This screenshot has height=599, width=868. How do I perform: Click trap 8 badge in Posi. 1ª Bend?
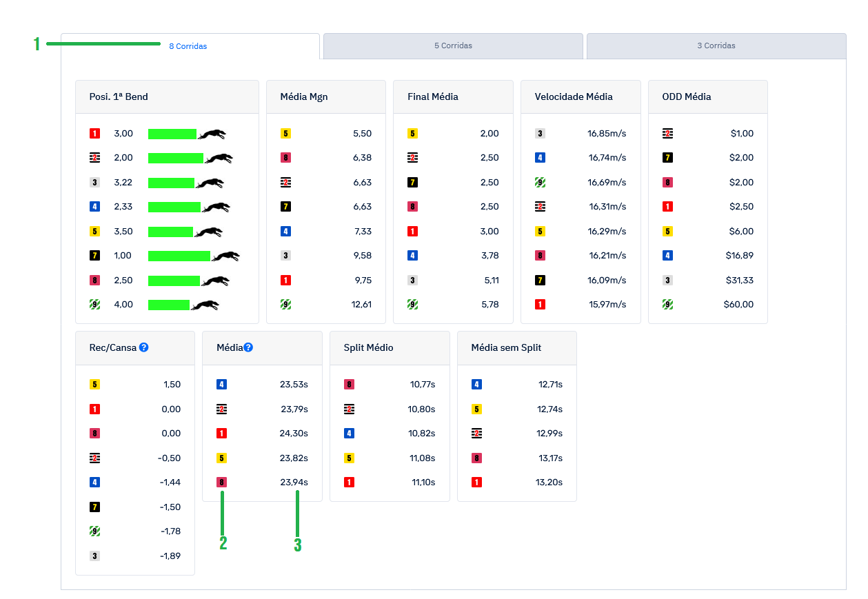click(x=95, y=281)
